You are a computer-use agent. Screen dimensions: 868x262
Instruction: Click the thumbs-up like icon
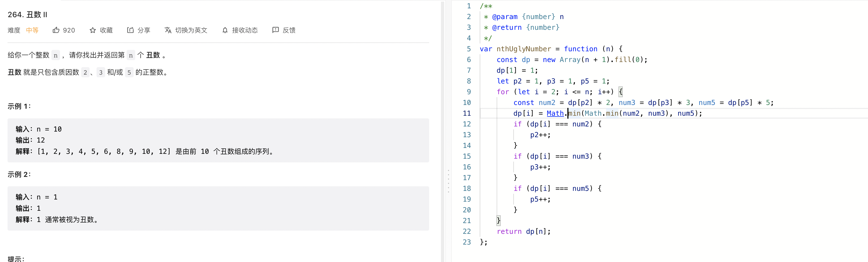[x=56, y=30]
